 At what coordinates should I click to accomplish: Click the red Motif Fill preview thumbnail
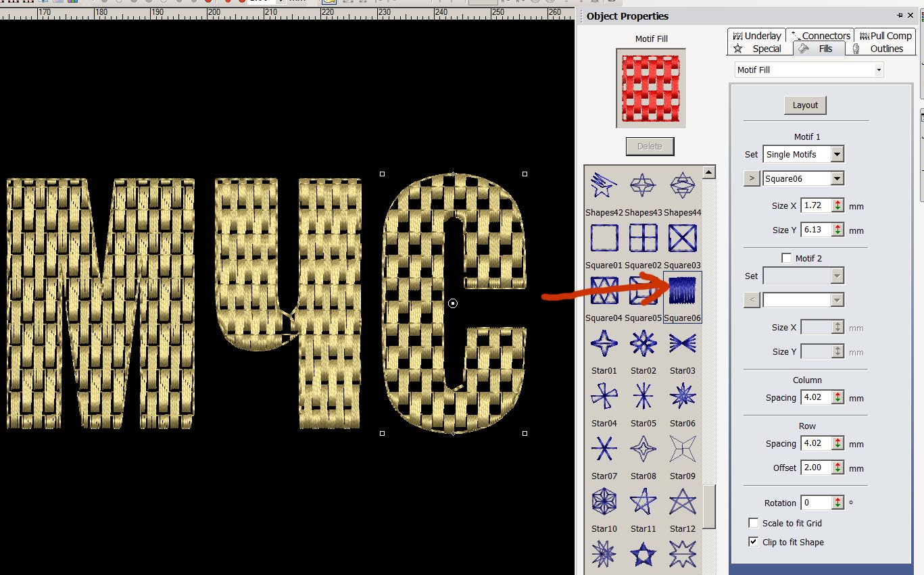click(x=651, y=88)
